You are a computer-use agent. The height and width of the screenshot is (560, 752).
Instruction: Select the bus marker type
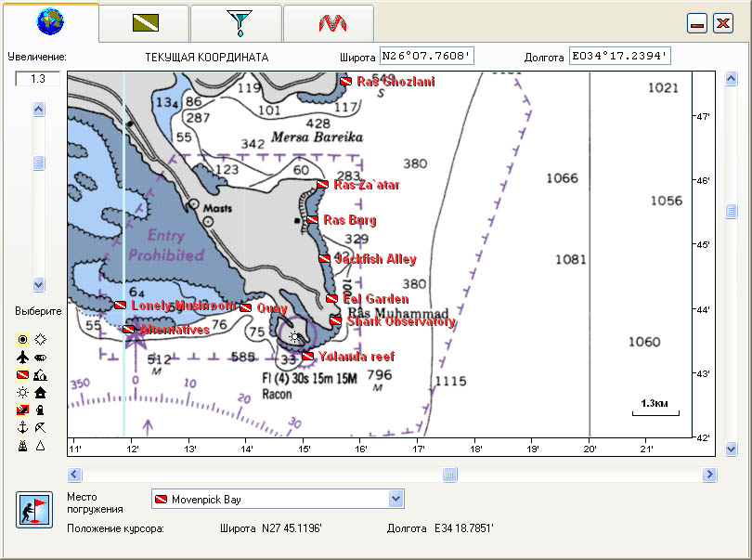[40, 357]
